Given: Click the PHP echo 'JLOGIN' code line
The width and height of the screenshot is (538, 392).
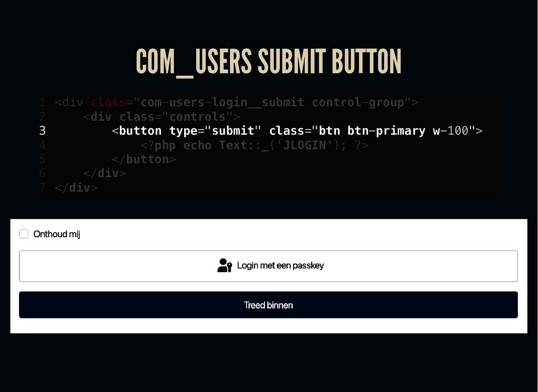Looking at the screenshot, I should click(x=254, y=145).
